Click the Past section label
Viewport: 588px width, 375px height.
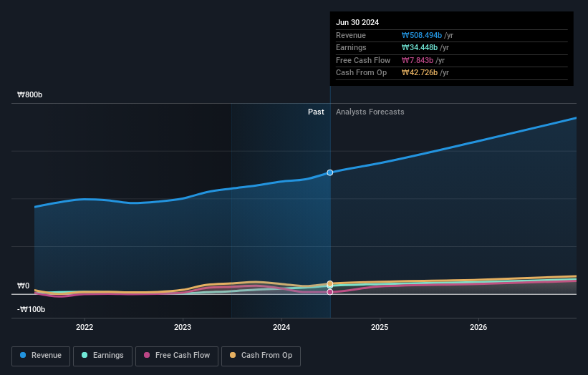point(316,112)
